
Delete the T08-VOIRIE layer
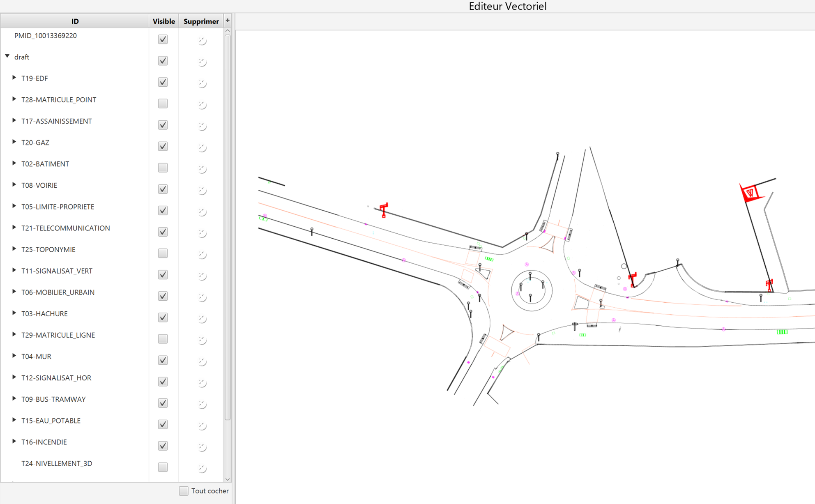tap(202, 190)
